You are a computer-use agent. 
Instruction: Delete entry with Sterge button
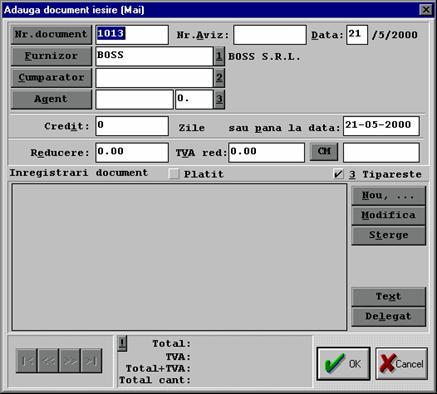tap(389, 235)
